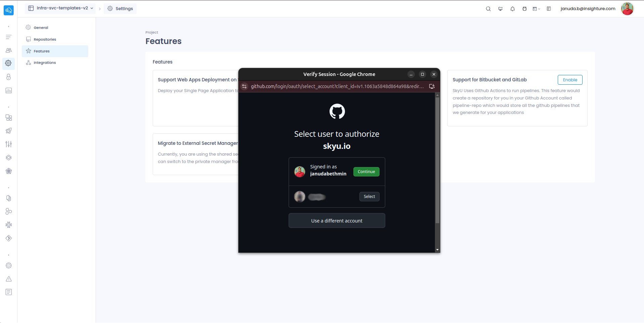Click the user profile avatar in top bar
644x323 pixels.
627,9
